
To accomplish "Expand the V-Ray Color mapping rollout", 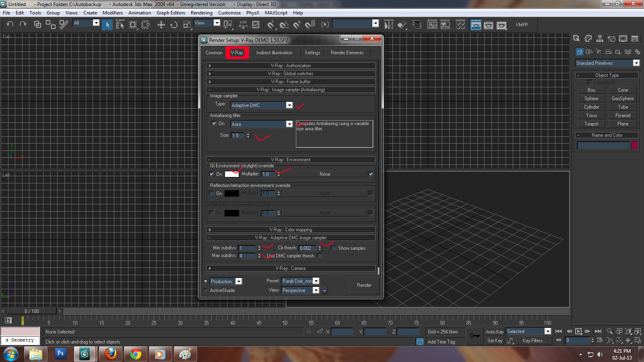I will point(291,230).
